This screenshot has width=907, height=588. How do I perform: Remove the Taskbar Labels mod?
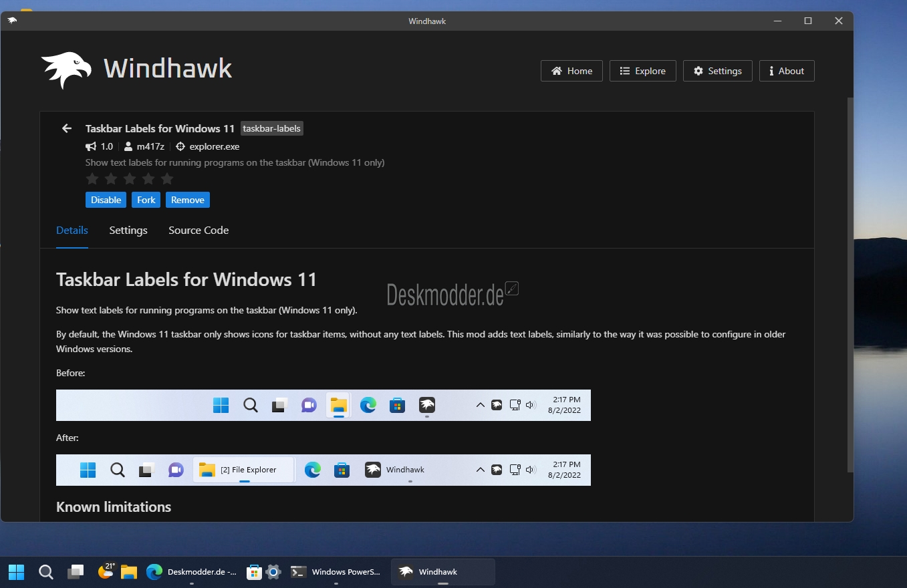188,200
